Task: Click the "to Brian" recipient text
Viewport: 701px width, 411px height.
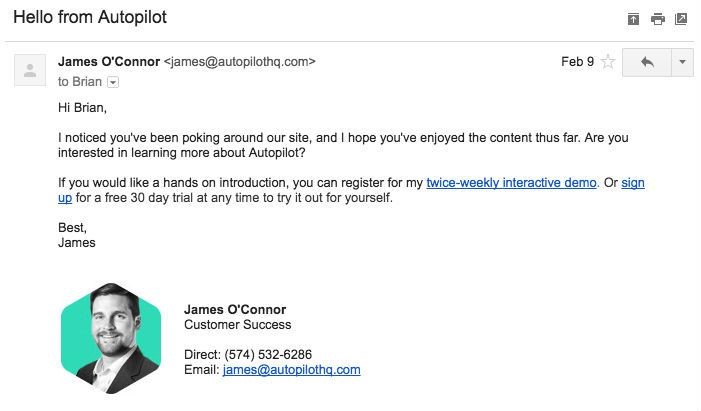Action: coord(80,82)
